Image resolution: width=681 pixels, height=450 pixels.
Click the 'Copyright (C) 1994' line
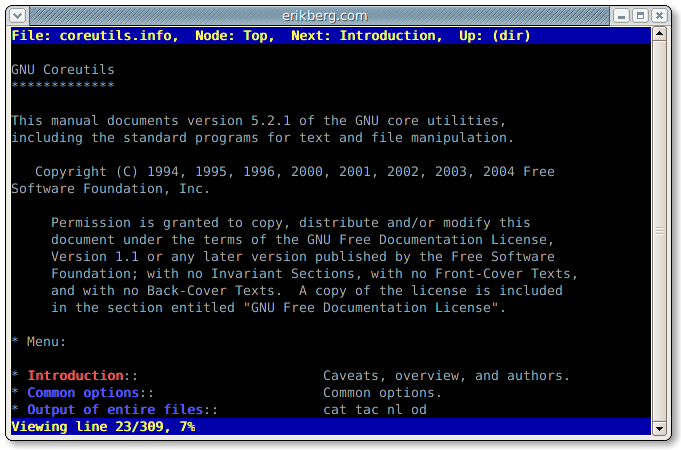point(295,172)
